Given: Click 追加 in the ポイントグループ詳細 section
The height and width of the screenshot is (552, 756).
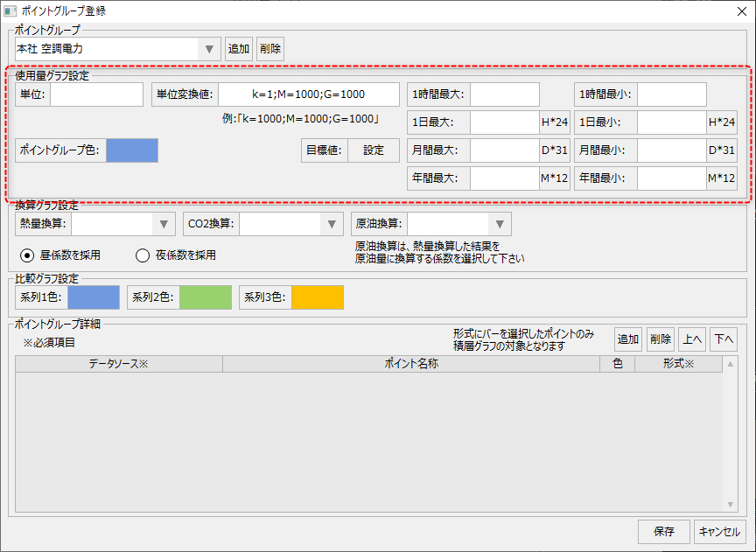Looking at the screenshot, I should point(628,339).
